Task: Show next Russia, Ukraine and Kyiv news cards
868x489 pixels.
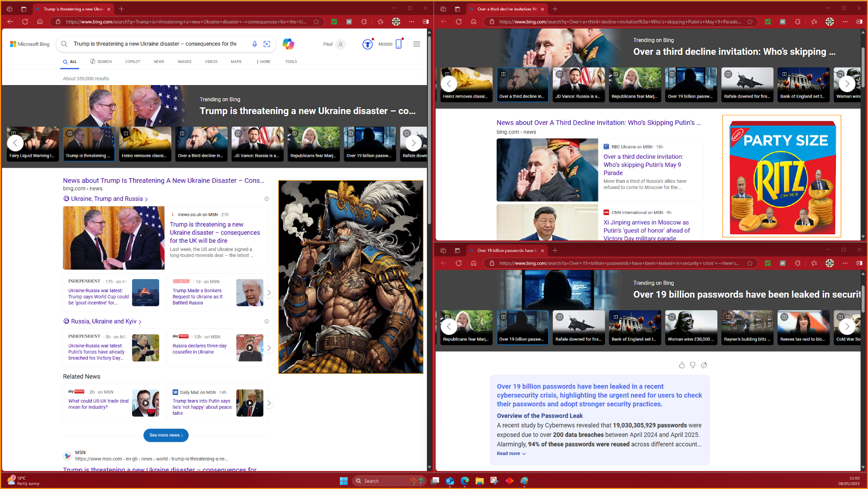Action: 269,348
